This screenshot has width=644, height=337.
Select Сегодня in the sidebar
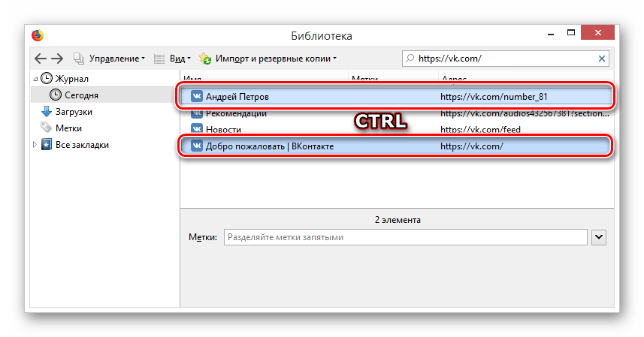tap(80, 95)
